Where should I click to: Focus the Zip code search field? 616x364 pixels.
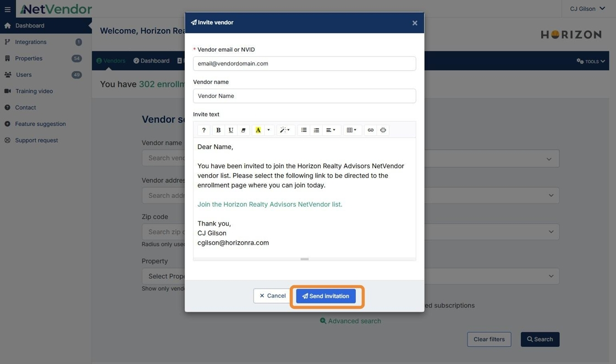pyautogui.click(x=163, y=231)
